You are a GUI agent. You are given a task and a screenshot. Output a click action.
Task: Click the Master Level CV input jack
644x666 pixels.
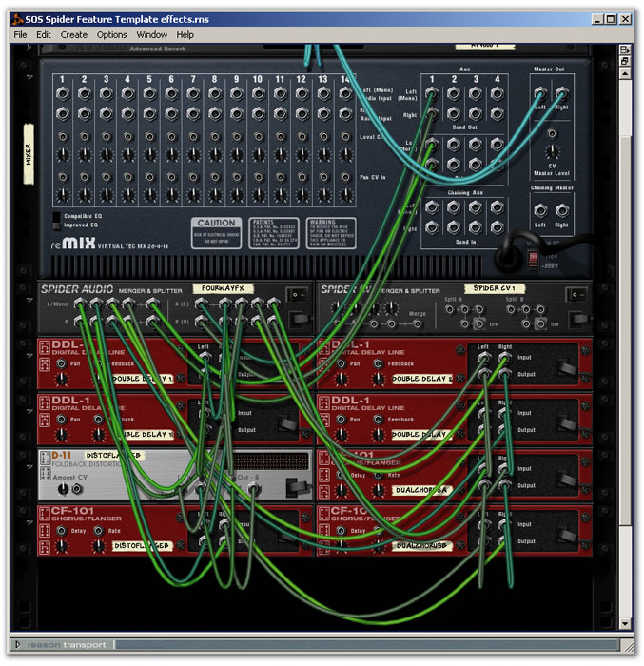coord(552,134)
